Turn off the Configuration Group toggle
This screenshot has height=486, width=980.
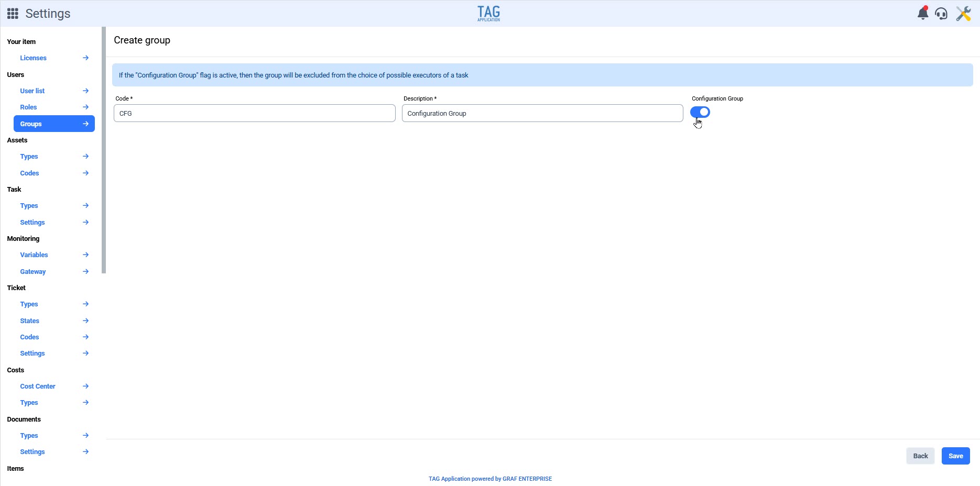pyautogui.click(x=700, y=112)
